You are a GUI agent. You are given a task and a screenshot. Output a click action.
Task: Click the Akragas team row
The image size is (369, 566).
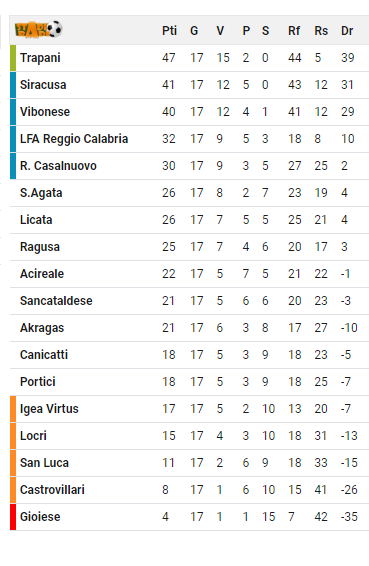[x=189, y=328]
